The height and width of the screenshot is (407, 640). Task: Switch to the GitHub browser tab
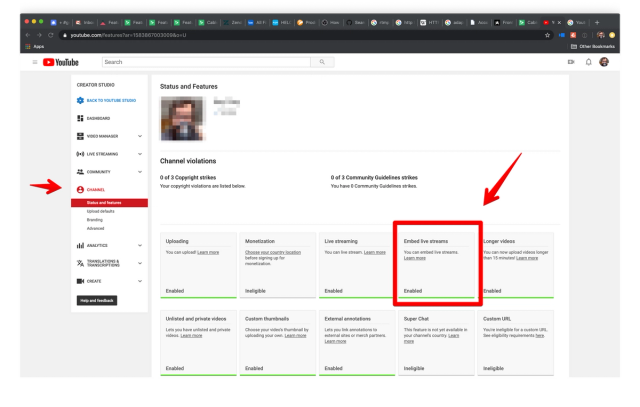(x=355, y=22)
